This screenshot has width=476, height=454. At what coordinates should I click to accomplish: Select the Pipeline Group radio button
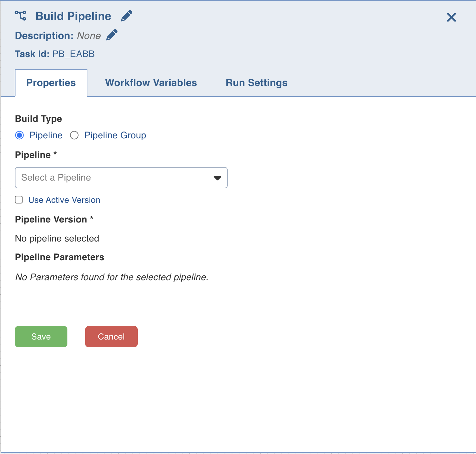tap(74, 135)
